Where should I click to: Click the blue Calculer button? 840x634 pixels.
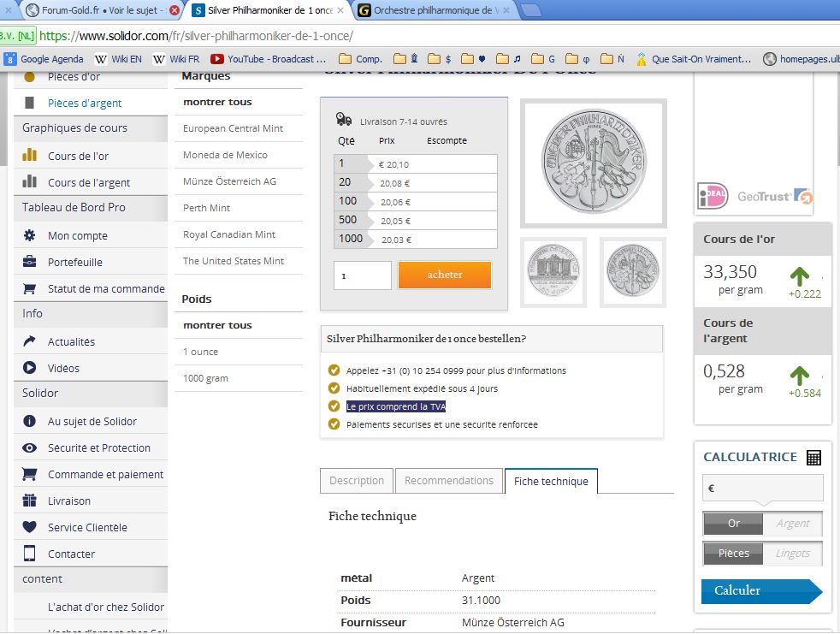pos(761,591)
